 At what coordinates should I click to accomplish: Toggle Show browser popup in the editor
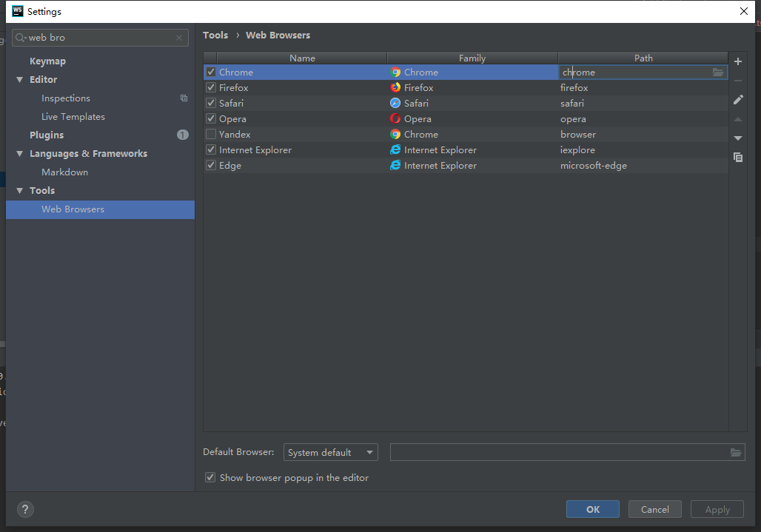[x=210, y=478]
